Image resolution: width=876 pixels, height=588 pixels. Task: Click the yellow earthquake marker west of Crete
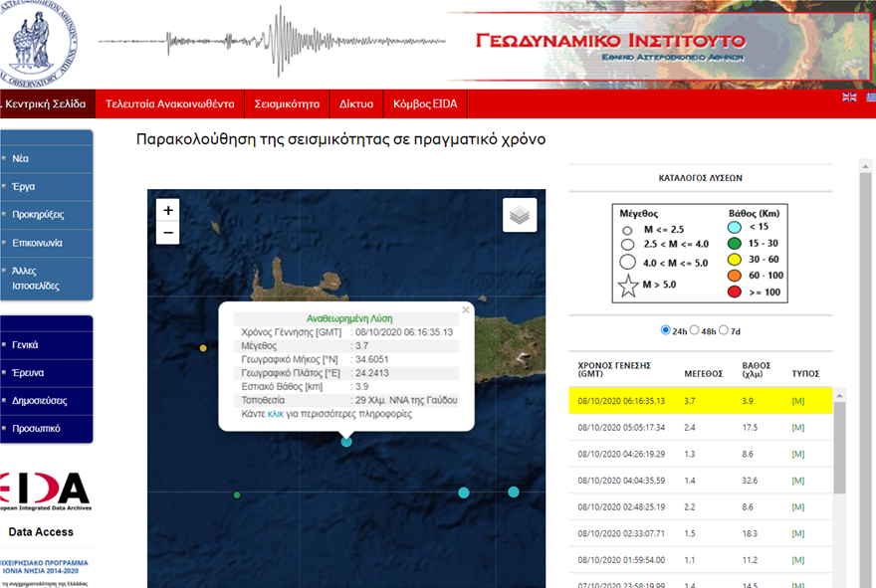[x=203, y=348]
